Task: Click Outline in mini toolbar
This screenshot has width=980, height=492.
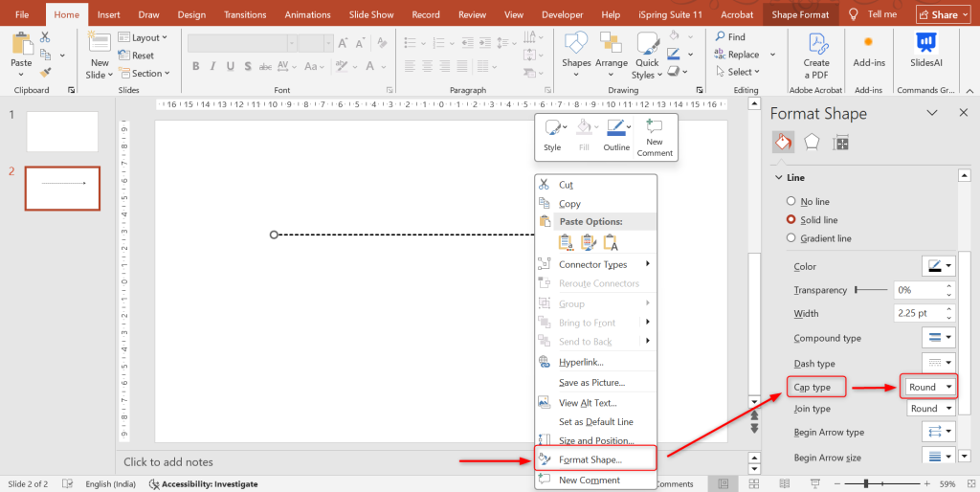Action: click(x=616, y=135)
